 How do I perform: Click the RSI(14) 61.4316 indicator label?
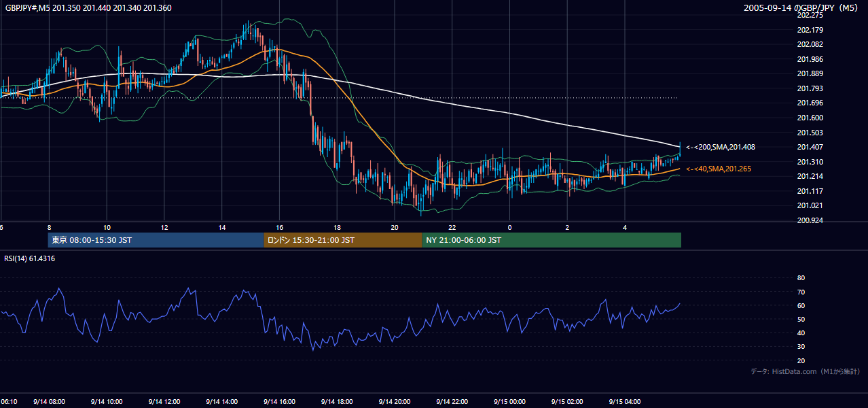click(x=30, y=258)
